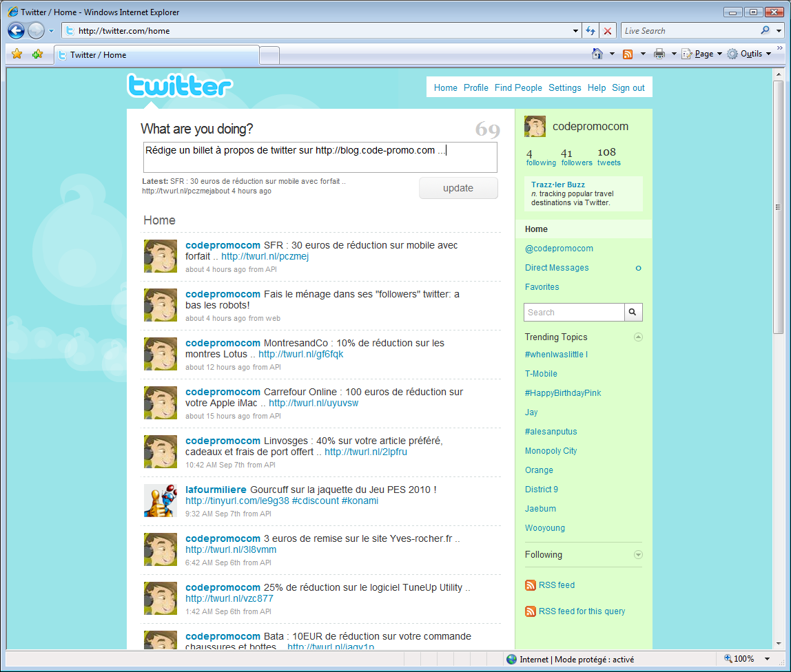Click Sign out in top navigation
The image size is (791, 672).
pyautogui.click(x=628, y=87)
